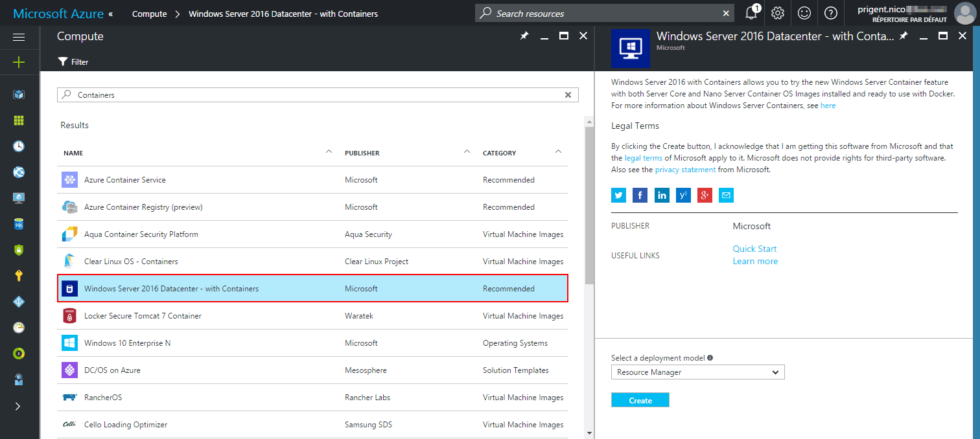
Task: Open the Quick Start link
Action: tap(754, 249)
